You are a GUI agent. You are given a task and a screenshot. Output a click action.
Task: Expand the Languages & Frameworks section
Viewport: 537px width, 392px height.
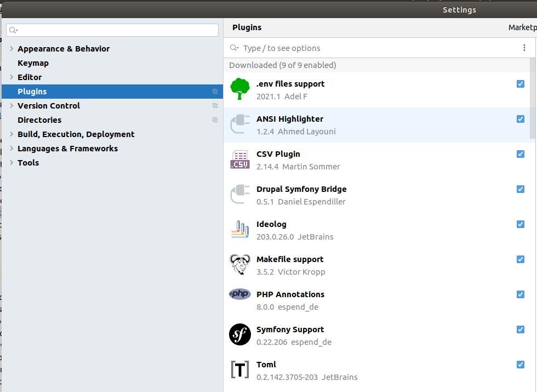(x=12, y=149)
